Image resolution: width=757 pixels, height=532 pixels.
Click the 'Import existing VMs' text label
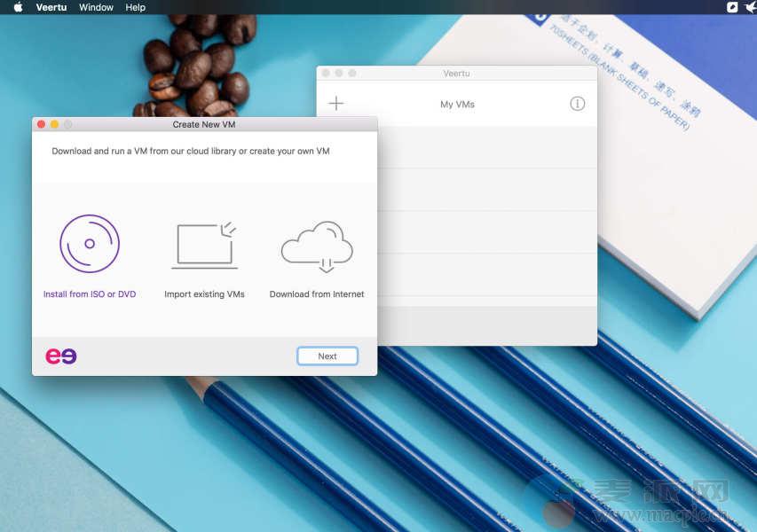204,294
